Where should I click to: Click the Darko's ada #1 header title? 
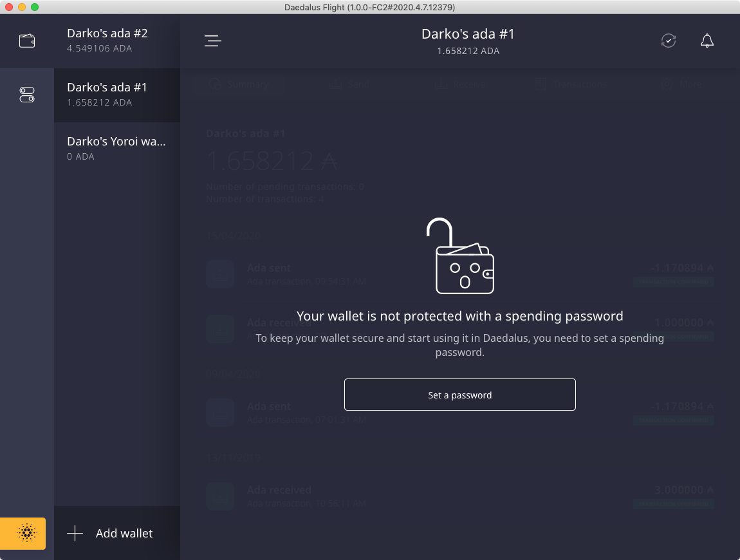coord(468,35)
